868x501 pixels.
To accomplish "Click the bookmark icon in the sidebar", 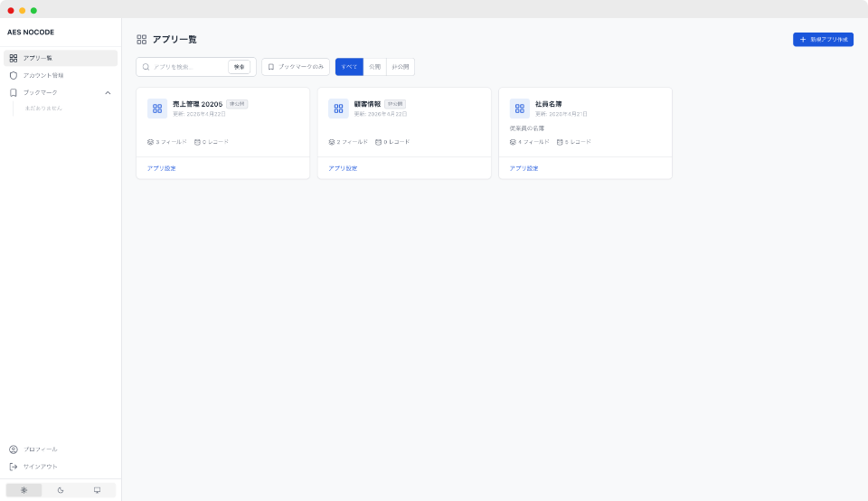I will (14, 92).
